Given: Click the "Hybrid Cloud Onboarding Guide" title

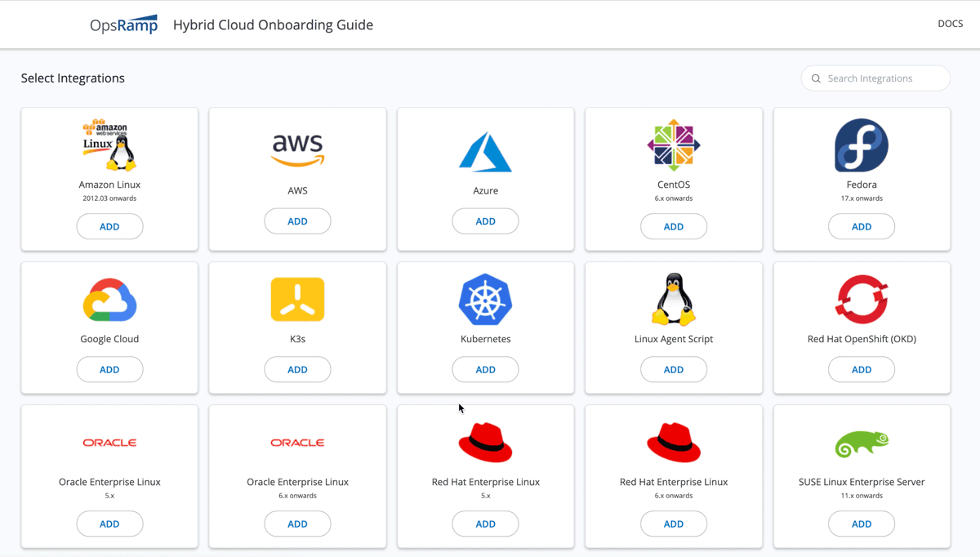Looking at the screenshot, I should pos(273,25).
